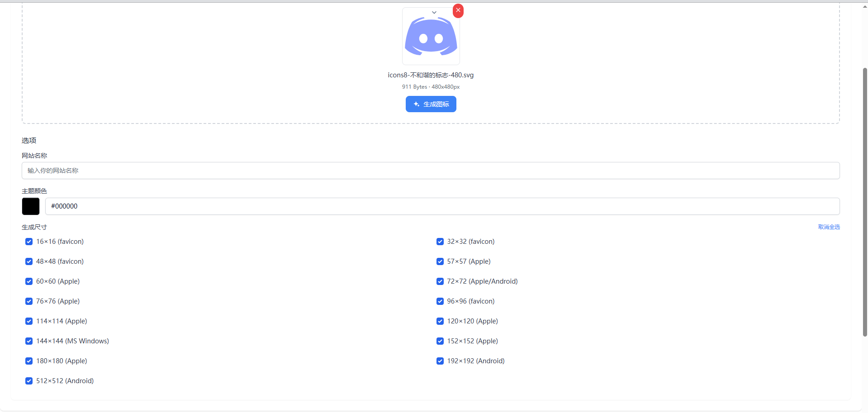Uncheck the 72×72 Apple/Android size
The image size is (868, 413).
pos(440,281)
